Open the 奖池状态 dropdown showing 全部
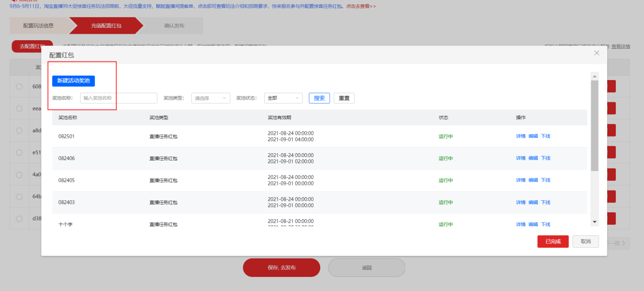Image resolution: width=644 pixels, height=291 pixels. coord(283,98)
